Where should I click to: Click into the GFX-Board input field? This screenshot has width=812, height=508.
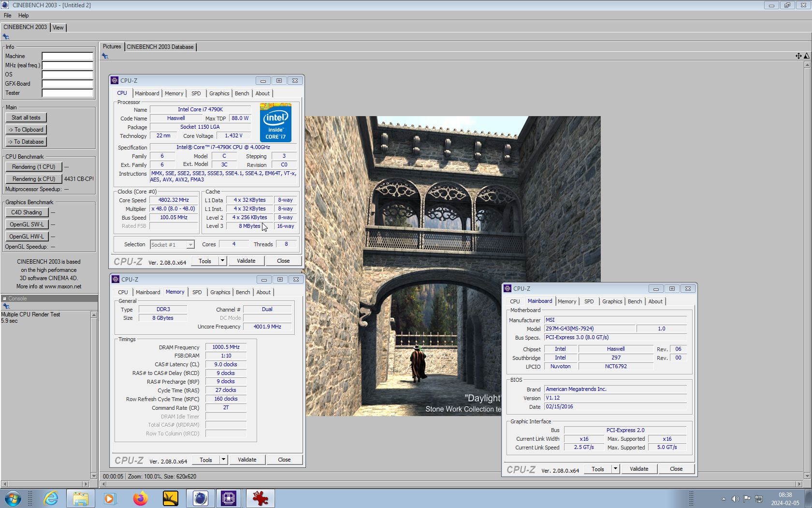tap(67, 84)
